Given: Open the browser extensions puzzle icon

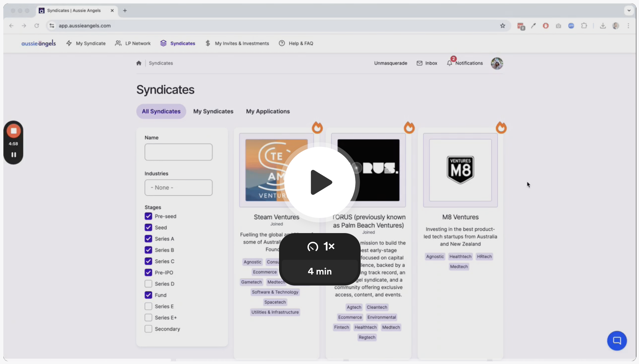Looking at the screenshot, I should [584, 26].
